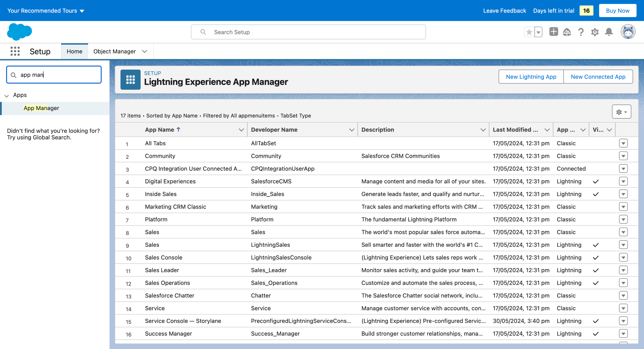Screen dimensions: 644x349
Task: Open row actions for Sales Console
Action: tap(623, 257)
